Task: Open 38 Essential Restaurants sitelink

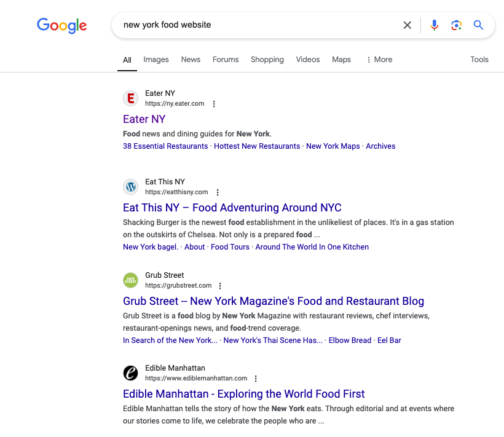Action: pos(165,146)
